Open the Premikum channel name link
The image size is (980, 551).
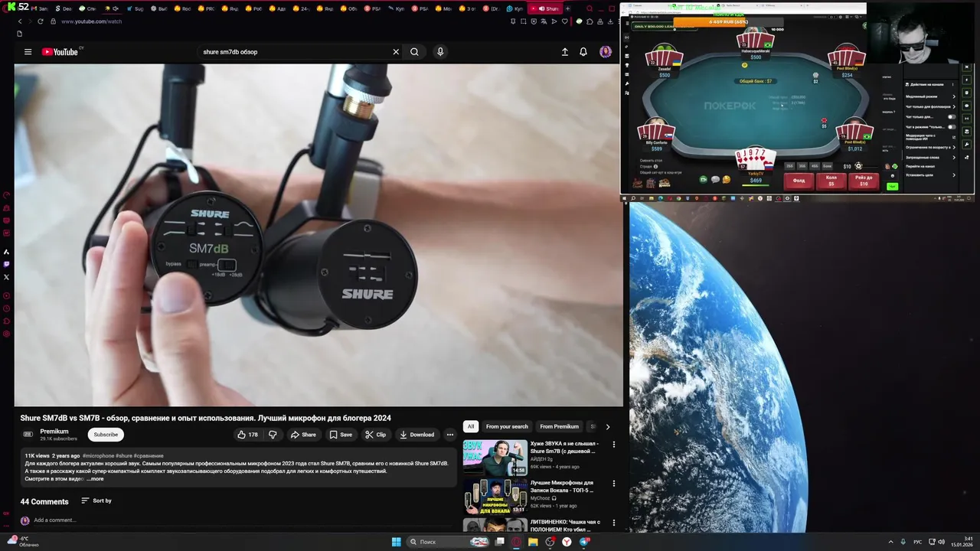[54, 432]
